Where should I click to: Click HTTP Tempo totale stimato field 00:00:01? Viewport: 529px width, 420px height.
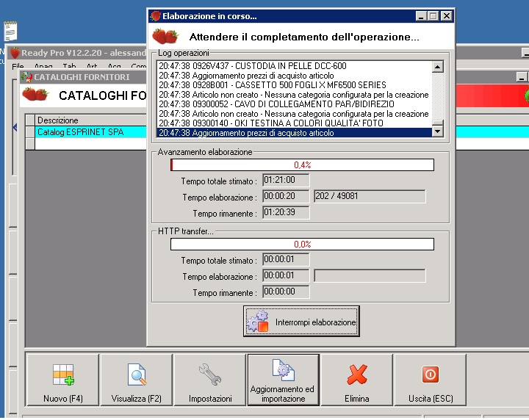(286, 259)
